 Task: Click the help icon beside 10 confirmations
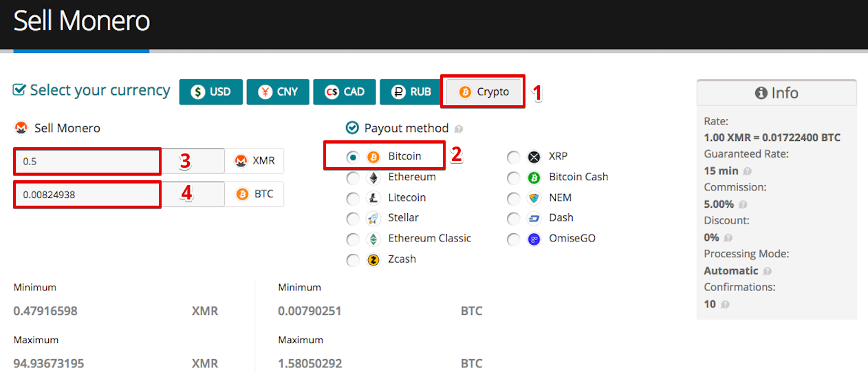(725, 305)
